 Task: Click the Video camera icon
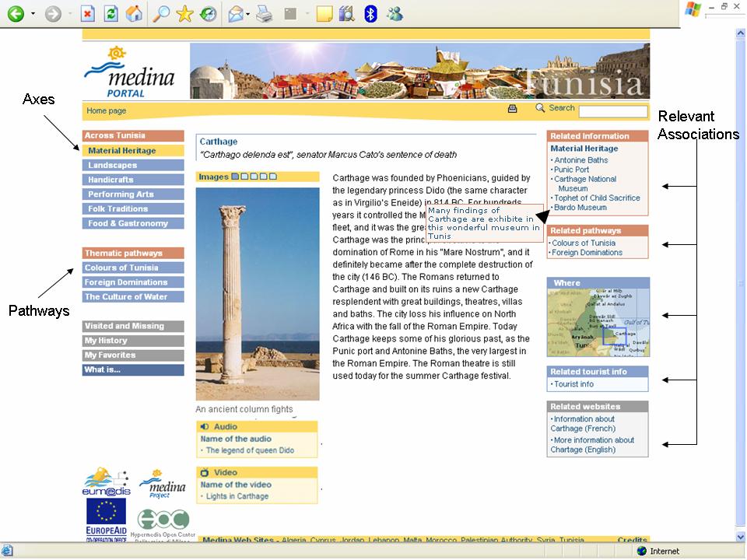click(x=205, y=472)
